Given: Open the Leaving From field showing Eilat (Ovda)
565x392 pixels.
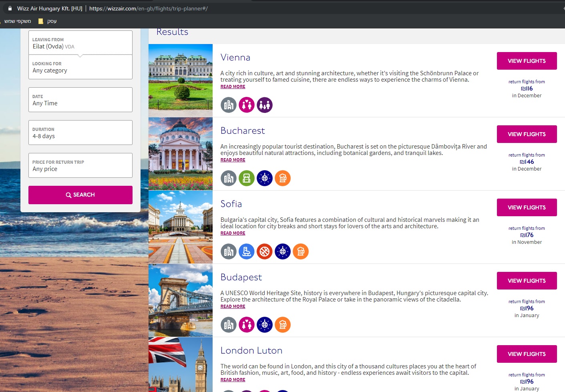Looking at the screenshot, I should tap(80, 43).
